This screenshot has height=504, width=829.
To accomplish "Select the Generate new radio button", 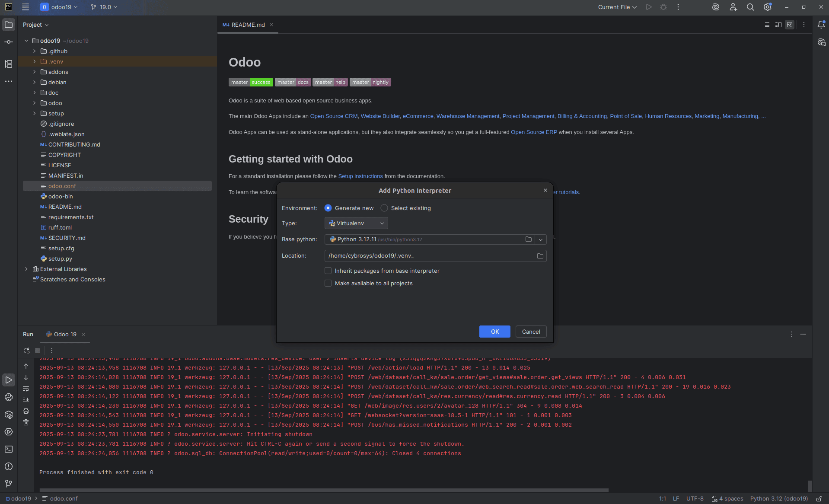I will (x=328, y=208).
